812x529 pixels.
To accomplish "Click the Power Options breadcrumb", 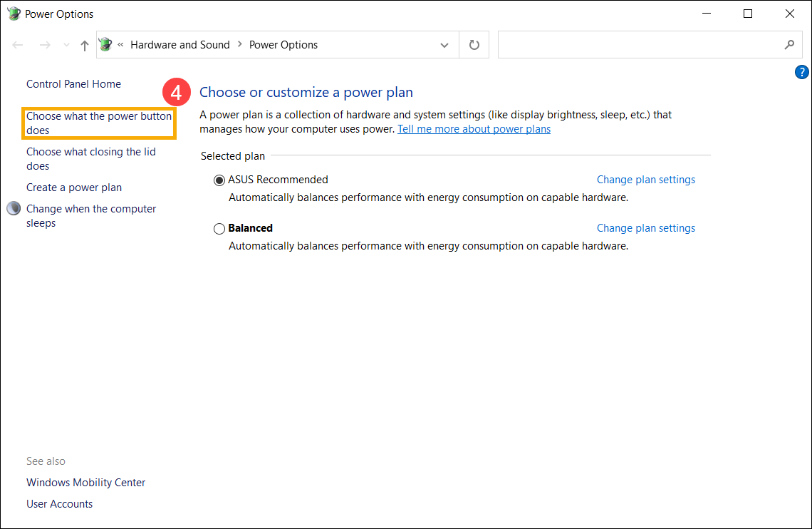I will click(283, 45).
